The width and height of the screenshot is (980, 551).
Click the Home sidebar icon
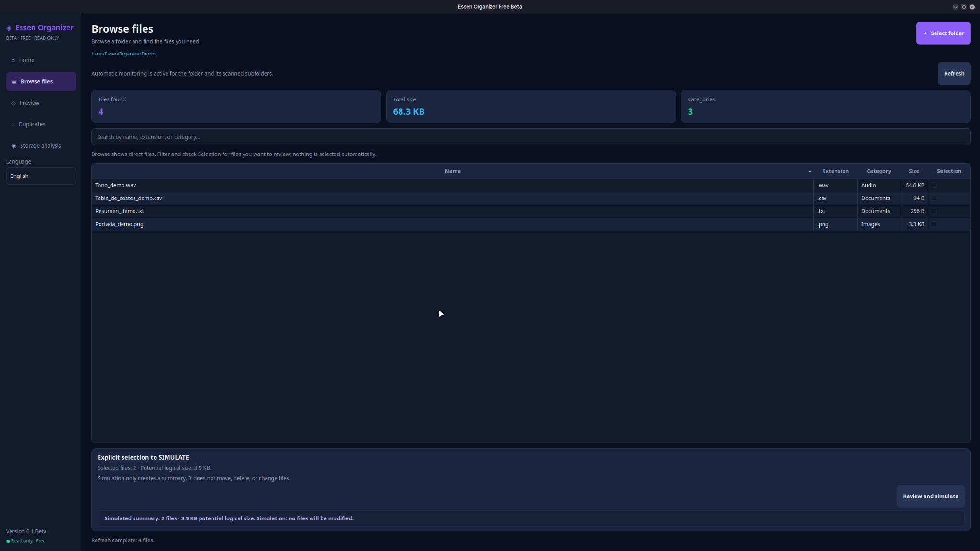coord(13,60)
